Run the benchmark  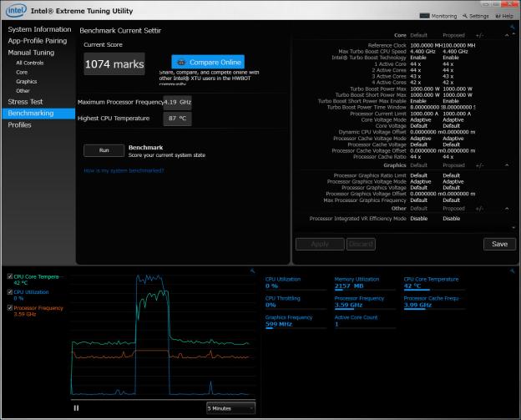(104, 150)
